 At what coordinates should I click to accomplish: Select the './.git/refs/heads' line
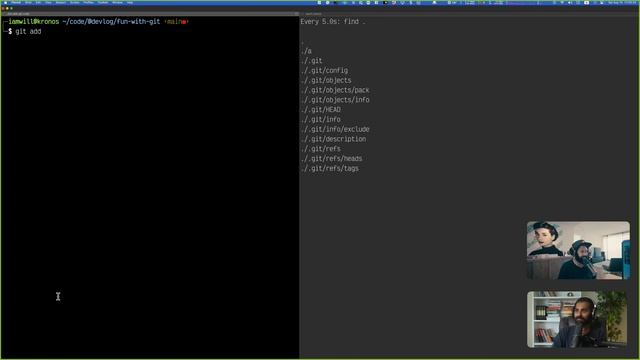[x=331, y=159]
